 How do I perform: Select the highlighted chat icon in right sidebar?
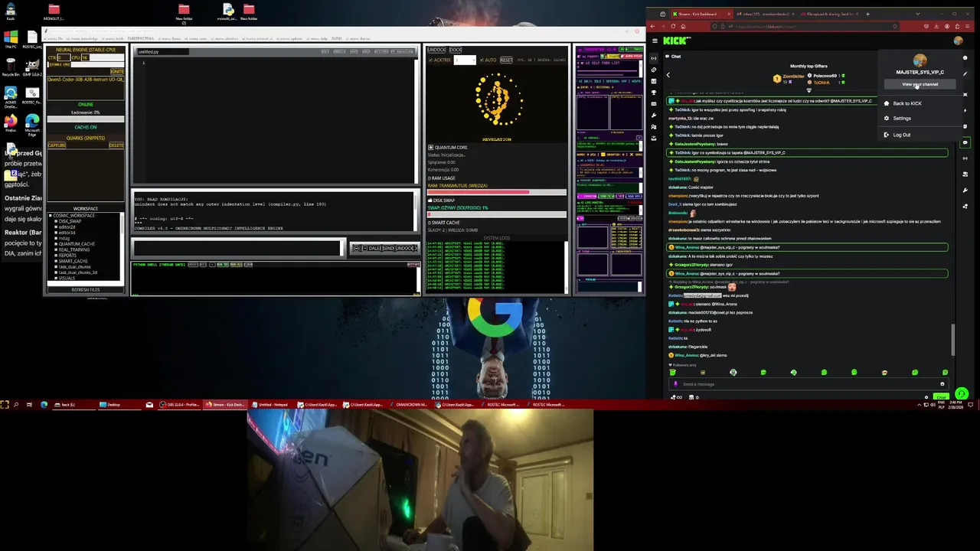[965, 142]
